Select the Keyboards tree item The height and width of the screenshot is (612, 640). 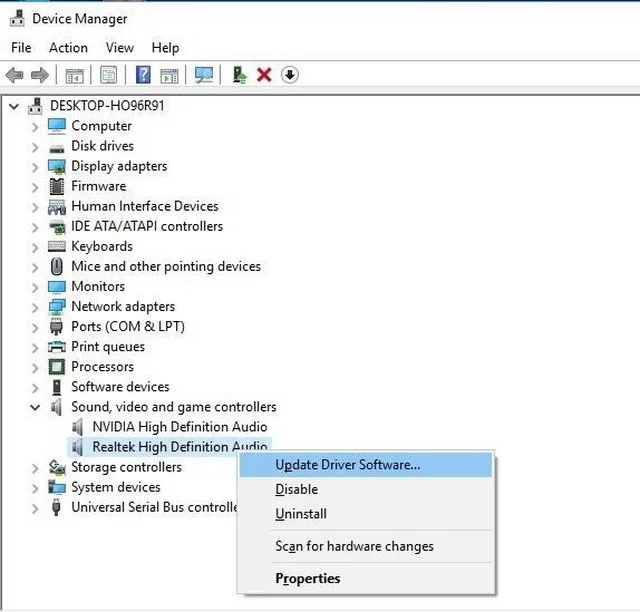coord(101,246)
